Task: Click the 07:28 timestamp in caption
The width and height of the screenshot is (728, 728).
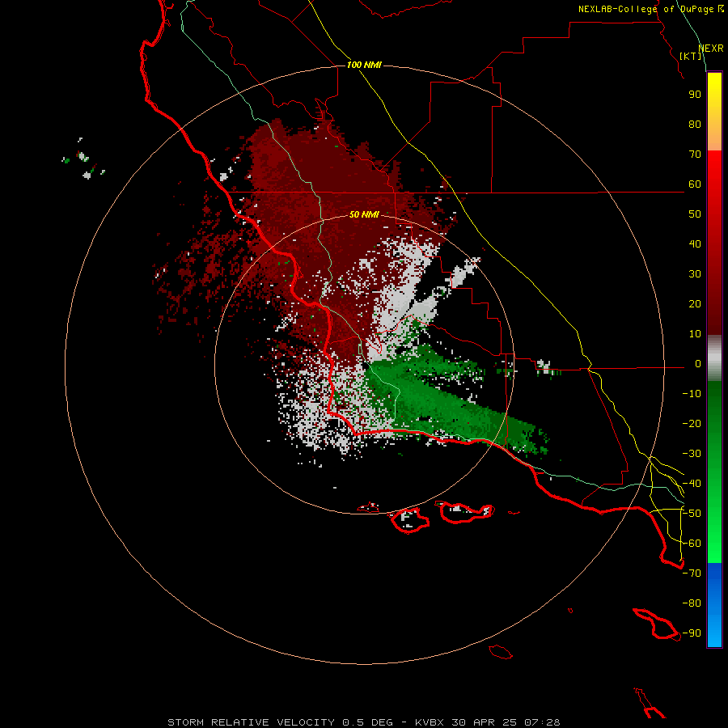Action: click(x=542, y=722)
